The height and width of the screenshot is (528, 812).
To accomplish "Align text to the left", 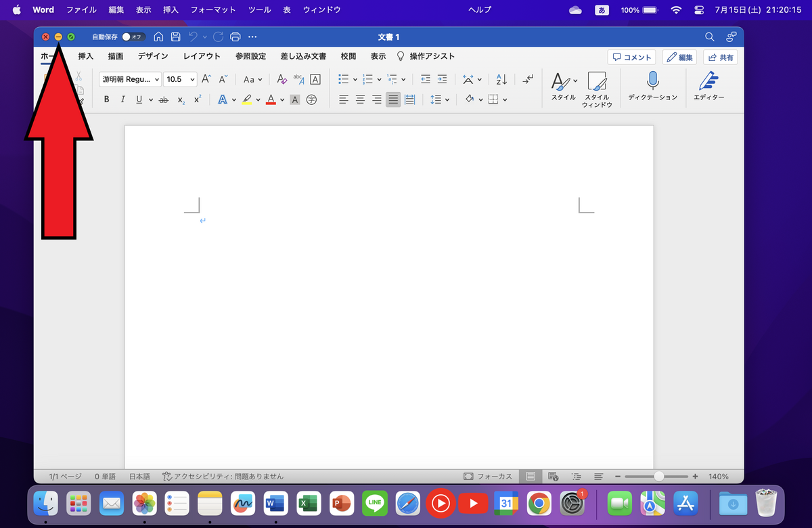I will click(344, 100).
